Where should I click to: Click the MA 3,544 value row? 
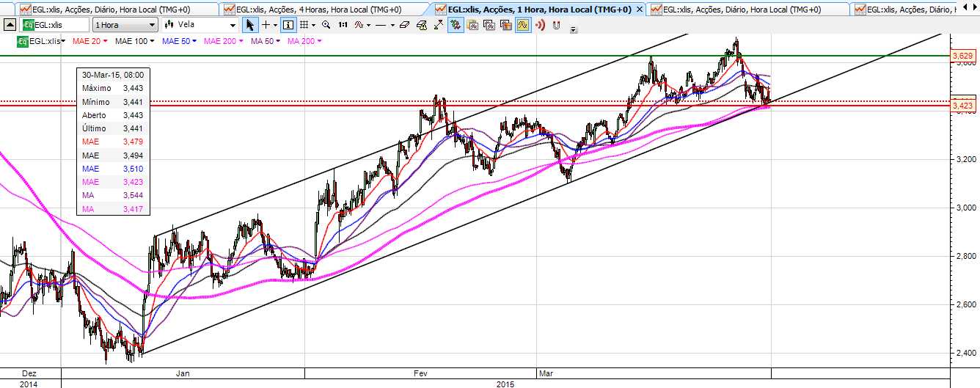pyautogui.click(x=113, y=196)
